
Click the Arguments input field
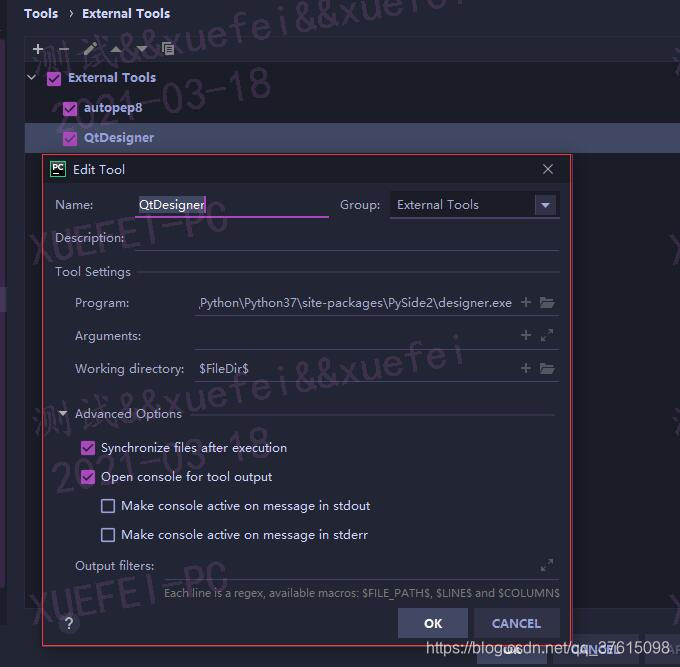(356, 336)
